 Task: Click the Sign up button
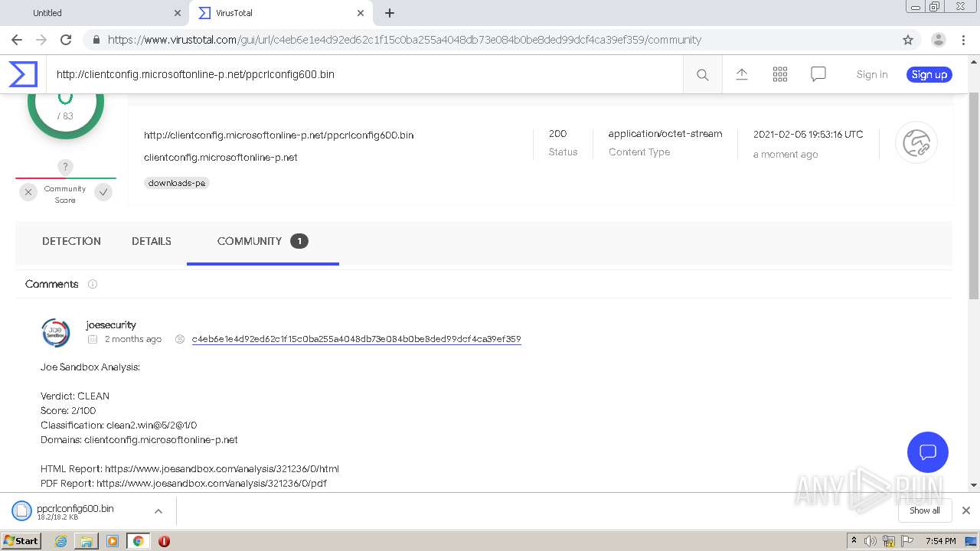pyautogui.click(x=929, y=74)
